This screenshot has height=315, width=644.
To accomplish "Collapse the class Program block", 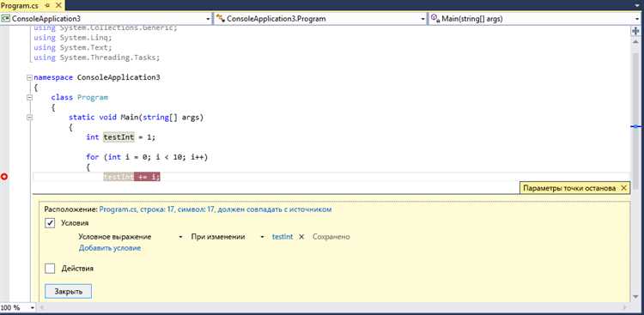I will [x=28, y=97].
